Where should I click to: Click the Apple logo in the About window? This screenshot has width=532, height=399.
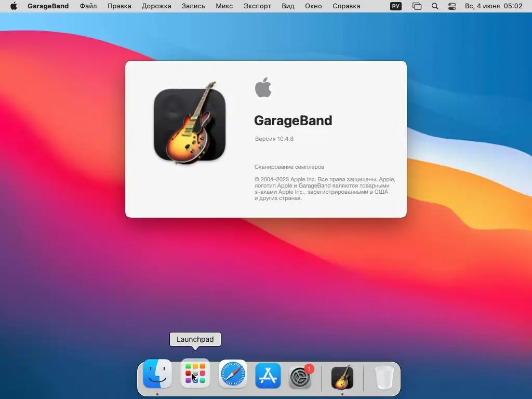(263, 87)
